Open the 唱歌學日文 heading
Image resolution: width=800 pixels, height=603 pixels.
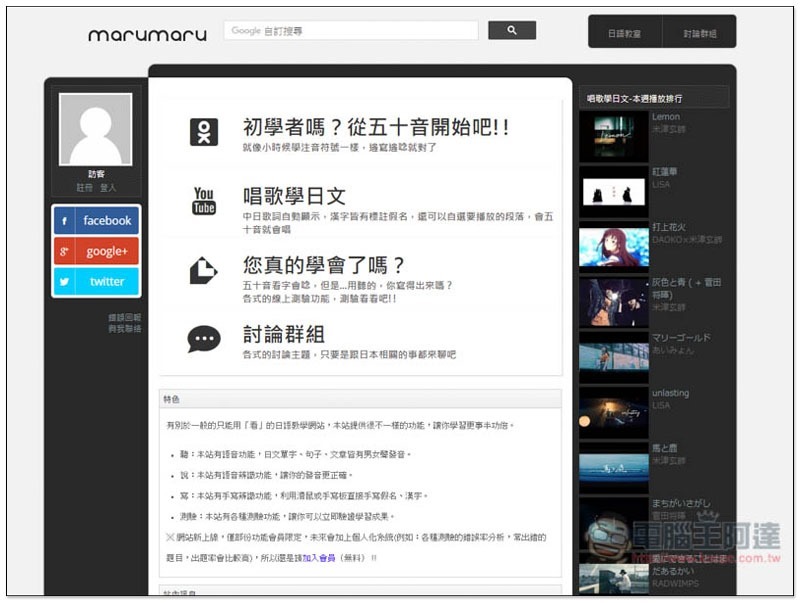(x=294, y=196)
